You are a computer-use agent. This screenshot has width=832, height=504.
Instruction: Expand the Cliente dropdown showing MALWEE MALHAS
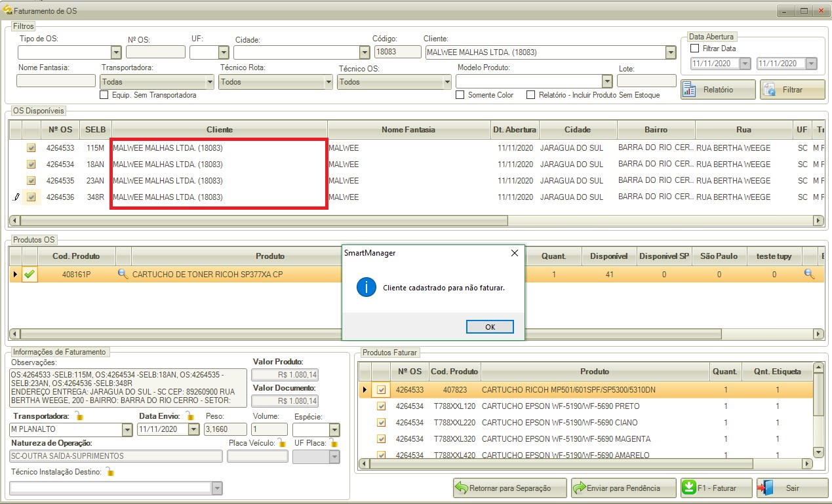pyautogui.click(x=670, y=52)
